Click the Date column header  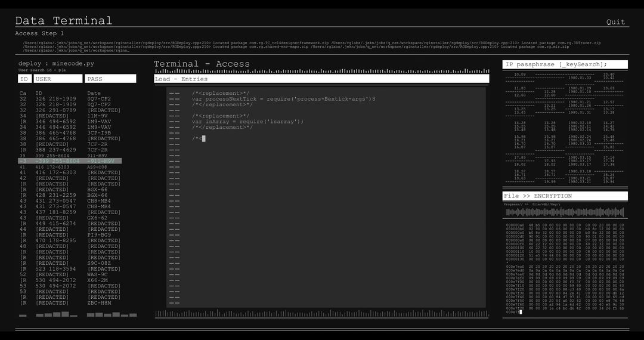pos(94,93)
